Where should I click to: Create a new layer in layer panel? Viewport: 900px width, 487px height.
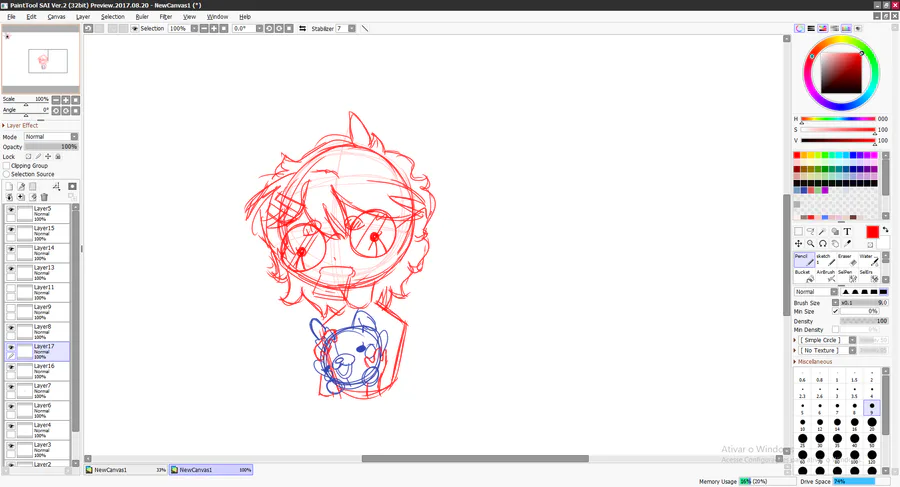[9, 186]
